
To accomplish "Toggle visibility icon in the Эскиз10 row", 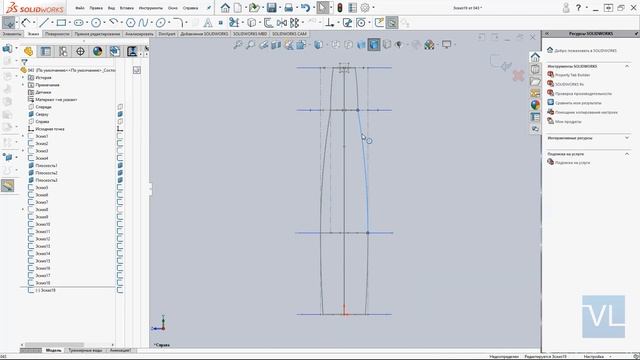I will pos(120,224).
